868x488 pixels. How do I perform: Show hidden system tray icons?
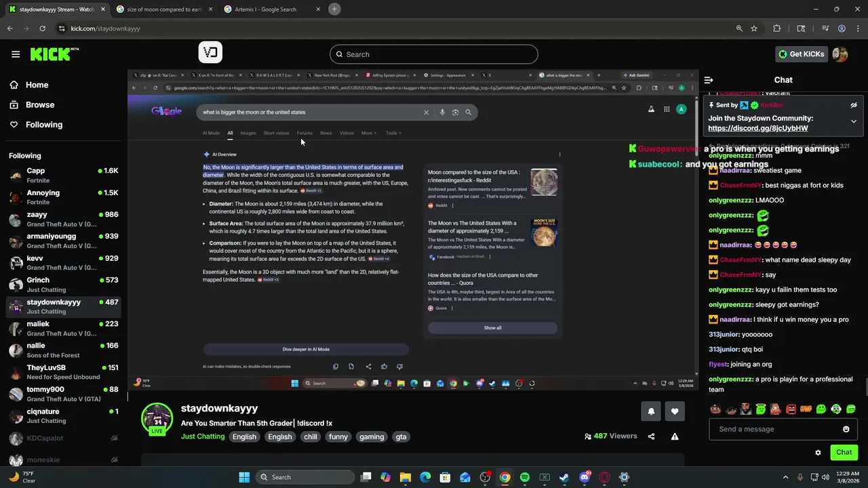tap(786, 477)
